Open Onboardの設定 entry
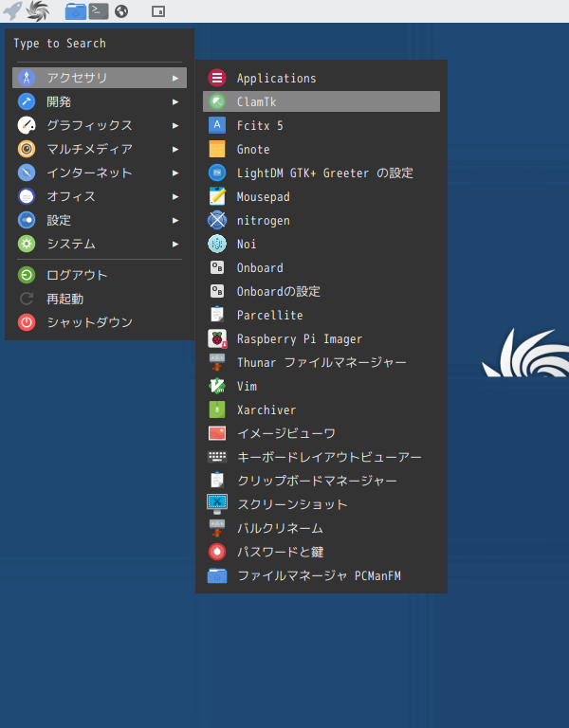569x728 pixels. (x=321, y=292)
